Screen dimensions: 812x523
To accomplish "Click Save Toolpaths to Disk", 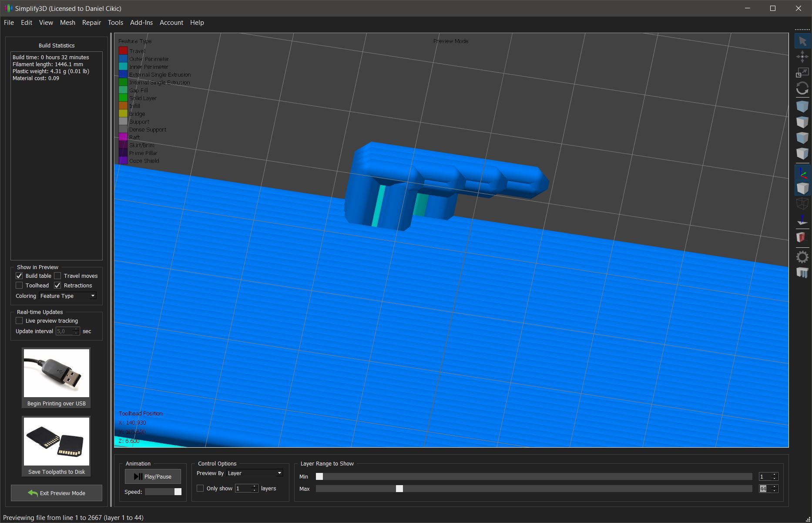I will (x=57, y=446).
